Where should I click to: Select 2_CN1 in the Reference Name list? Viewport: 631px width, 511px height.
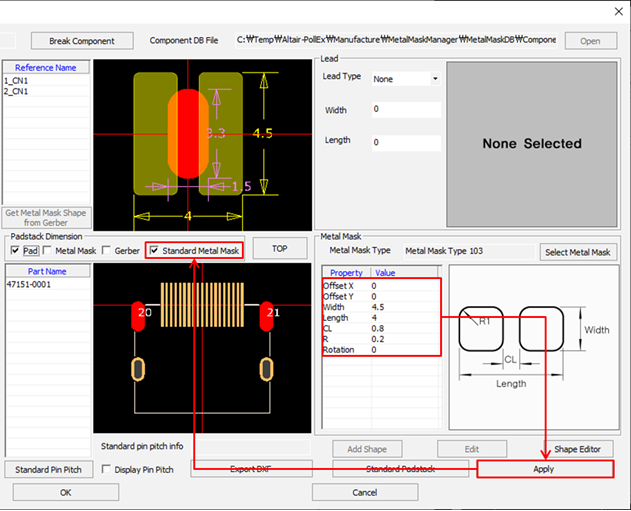(15, 91)
